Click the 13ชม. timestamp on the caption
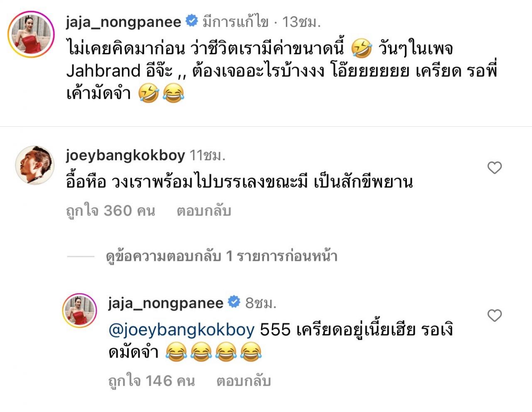Viewport: 532px width, 412px height. point(302,22)
